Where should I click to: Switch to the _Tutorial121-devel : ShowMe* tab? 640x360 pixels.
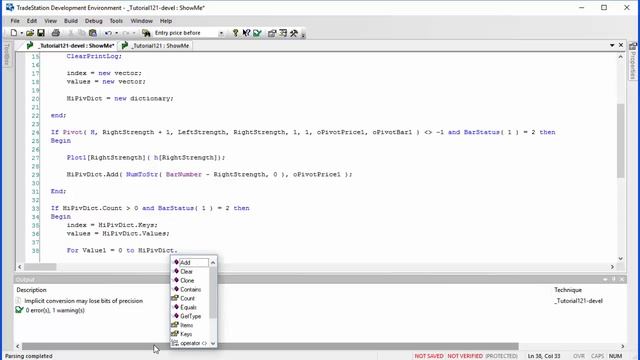pyautogui.click(x=70, y=46)
